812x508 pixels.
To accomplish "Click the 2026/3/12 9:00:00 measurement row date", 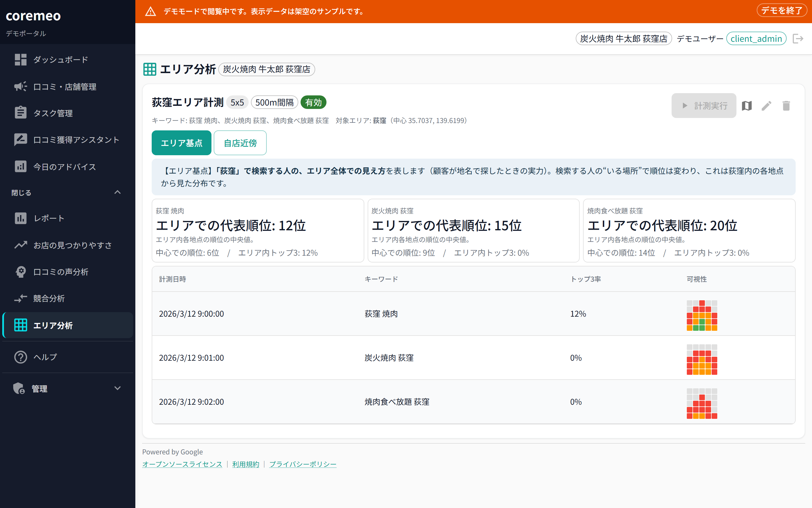I will (191, 314).
